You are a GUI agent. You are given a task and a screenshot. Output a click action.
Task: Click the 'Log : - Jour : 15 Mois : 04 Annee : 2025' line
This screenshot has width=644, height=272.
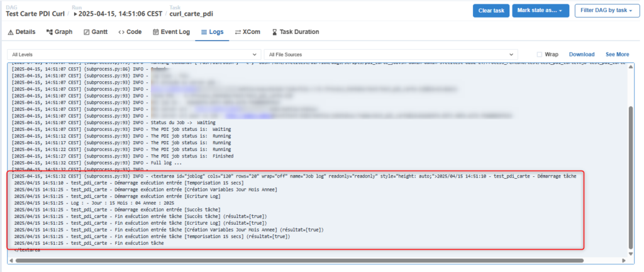click(94, 203)
